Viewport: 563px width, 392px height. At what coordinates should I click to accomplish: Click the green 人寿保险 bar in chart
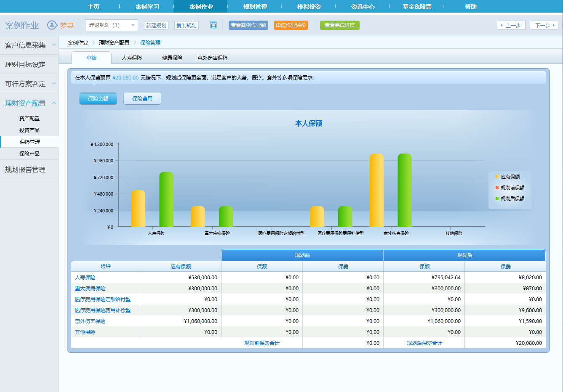[x=166, y=199]
